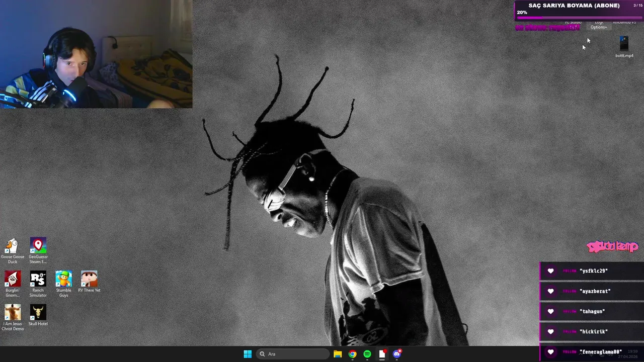Click the "feneraglama00" follower entry
This screenshot has width=644, height=362.
592,352
